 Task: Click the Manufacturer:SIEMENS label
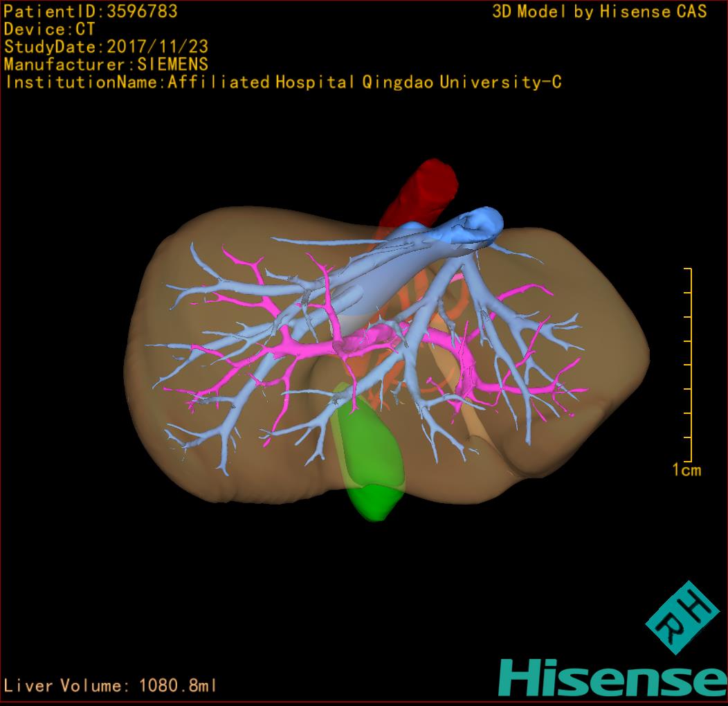pos(106,65)
